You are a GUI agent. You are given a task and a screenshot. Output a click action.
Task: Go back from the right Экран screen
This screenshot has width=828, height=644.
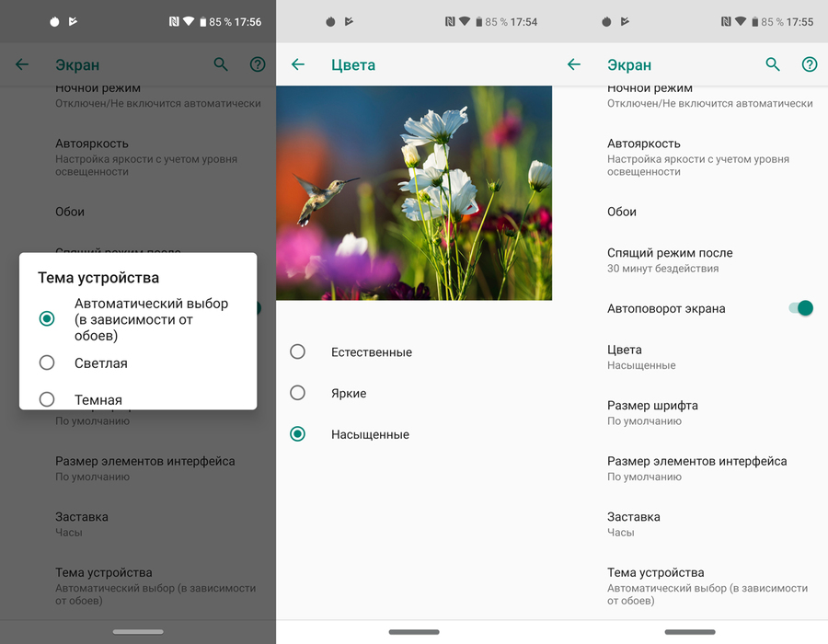574,64
